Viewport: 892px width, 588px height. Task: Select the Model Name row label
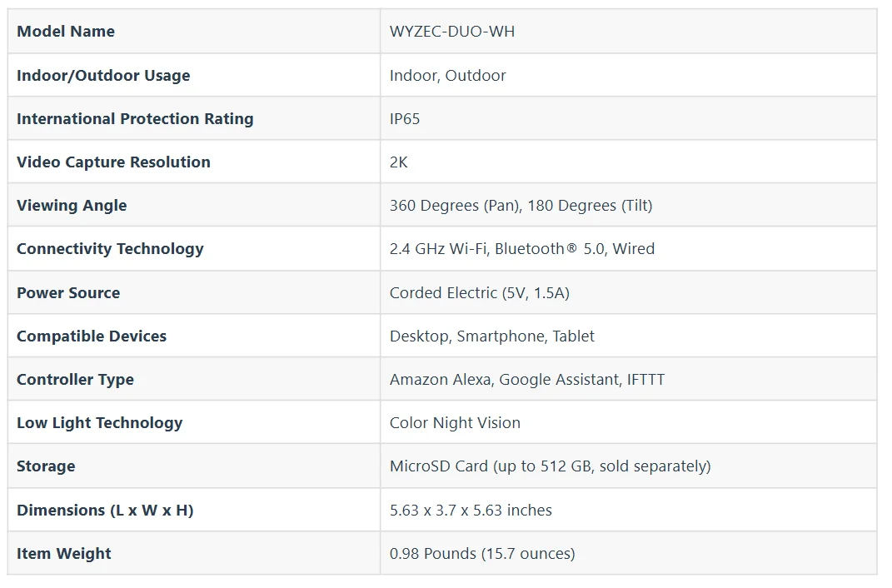coord(66,32)
